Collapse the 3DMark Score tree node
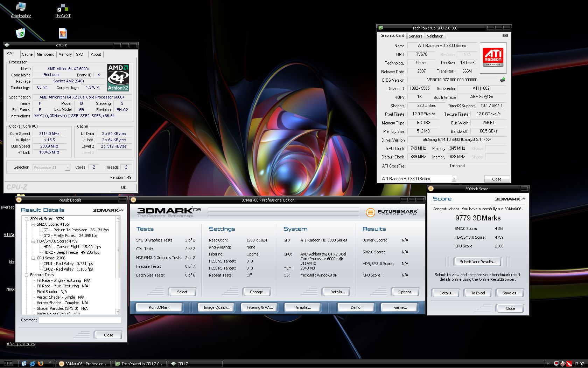The height and width of the screenshot is (368, 588). pos(26,219)
